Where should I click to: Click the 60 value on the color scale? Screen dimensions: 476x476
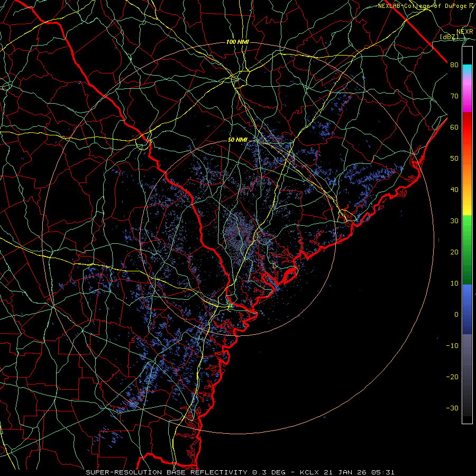click(454, 127)
